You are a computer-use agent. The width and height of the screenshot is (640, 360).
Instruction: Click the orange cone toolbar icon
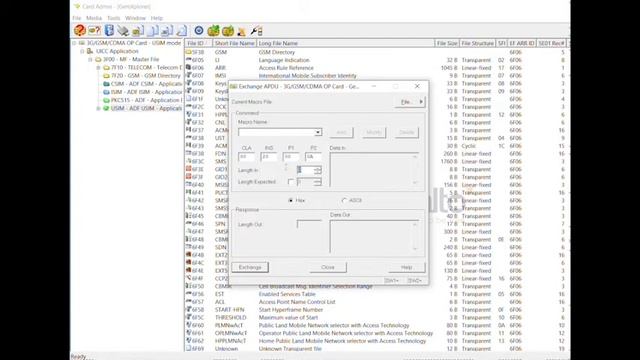(242, 31)
